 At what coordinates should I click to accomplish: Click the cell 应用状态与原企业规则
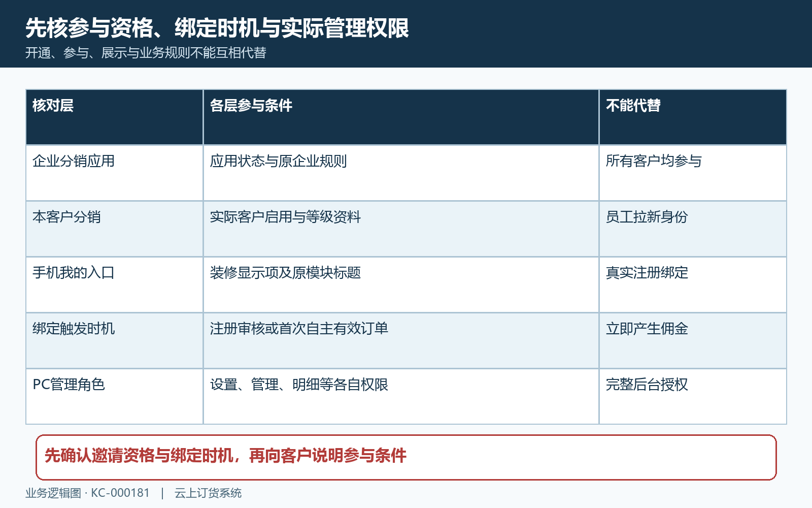(x=401, y=173)
